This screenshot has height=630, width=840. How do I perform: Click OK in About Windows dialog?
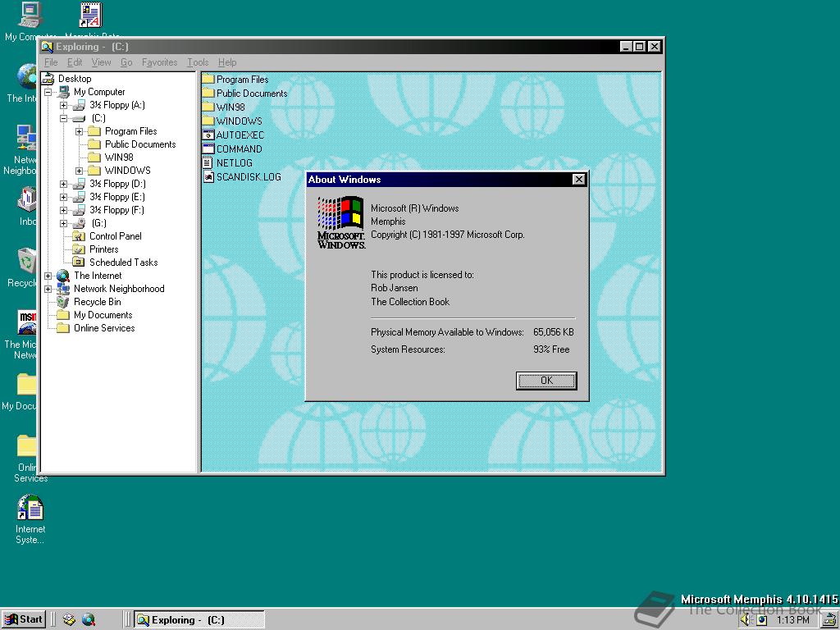pyautogui.click(x=546, y=381)
